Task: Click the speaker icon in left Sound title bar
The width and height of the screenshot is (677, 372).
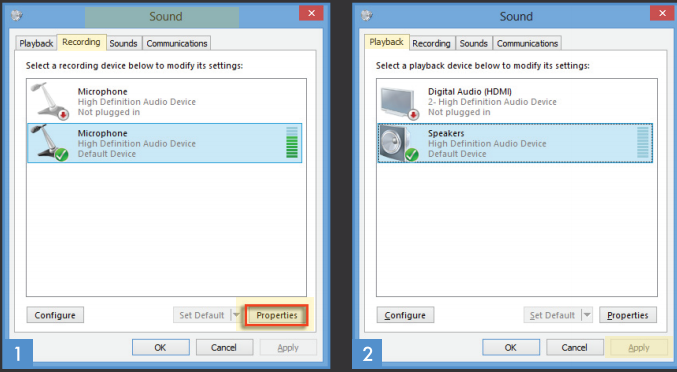Action: (x=16, y=16)
